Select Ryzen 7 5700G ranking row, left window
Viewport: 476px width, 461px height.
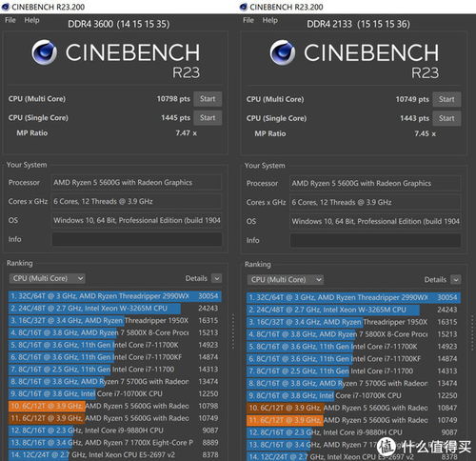point(115,382)
